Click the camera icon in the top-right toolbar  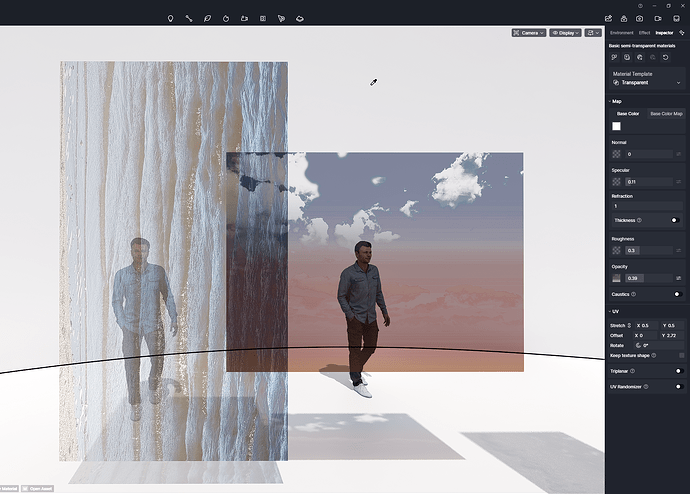(x=639, y=18)
